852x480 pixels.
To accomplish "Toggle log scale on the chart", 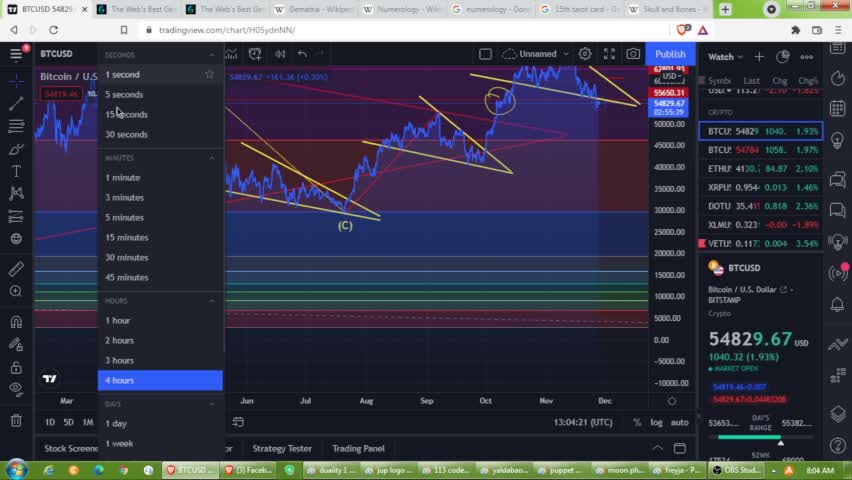I will point(656,422).
